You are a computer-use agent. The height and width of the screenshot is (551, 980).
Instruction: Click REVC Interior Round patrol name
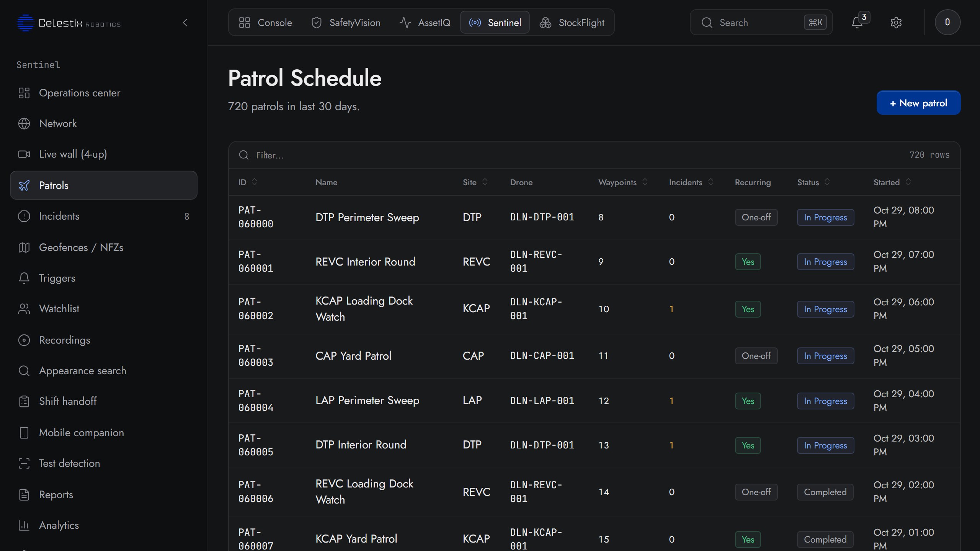[x=365, y=262]
